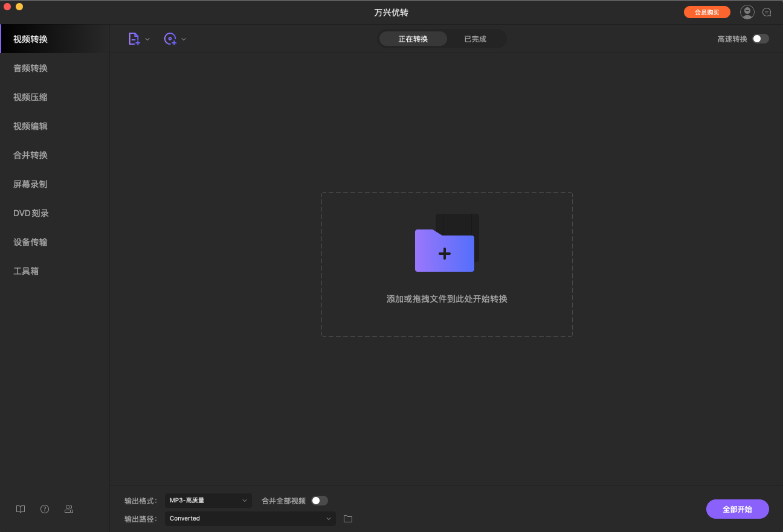783x532 pixels.
Task: Click the purple add-folder icon in drop area
Action: coord(445,249)
